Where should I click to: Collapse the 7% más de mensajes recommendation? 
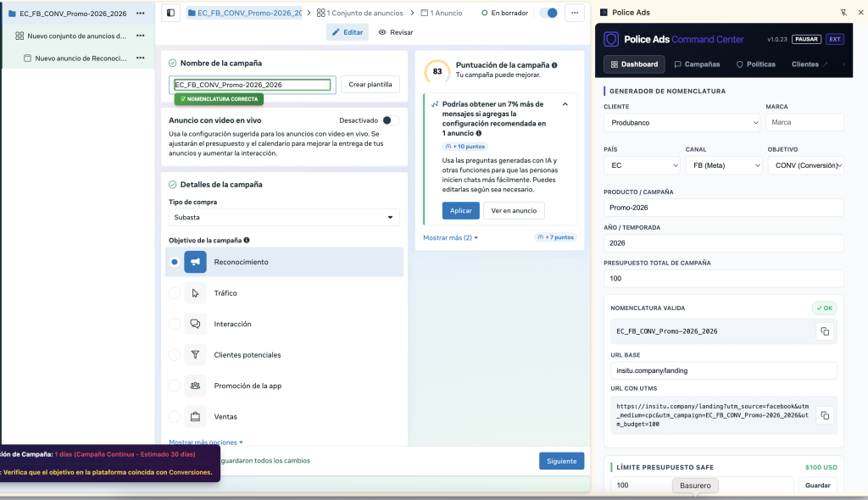tap(565, 104)
